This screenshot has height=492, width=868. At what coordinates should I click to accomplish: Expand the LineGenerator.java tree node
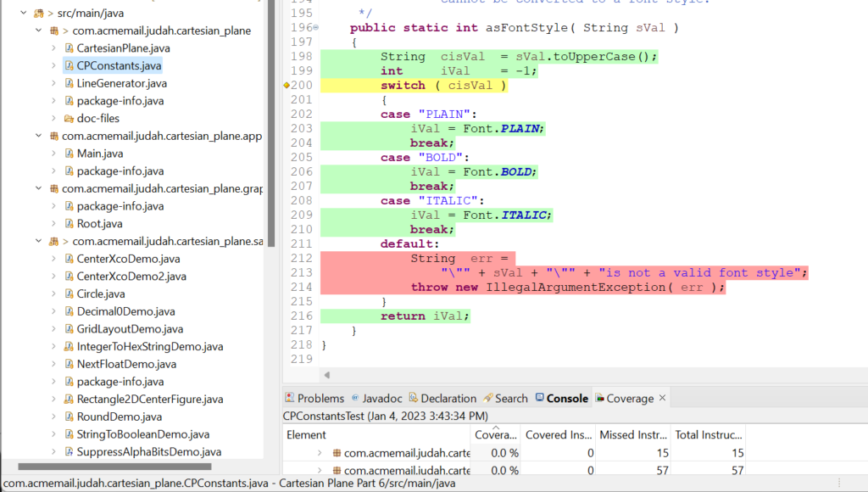[x=53, y=83]
